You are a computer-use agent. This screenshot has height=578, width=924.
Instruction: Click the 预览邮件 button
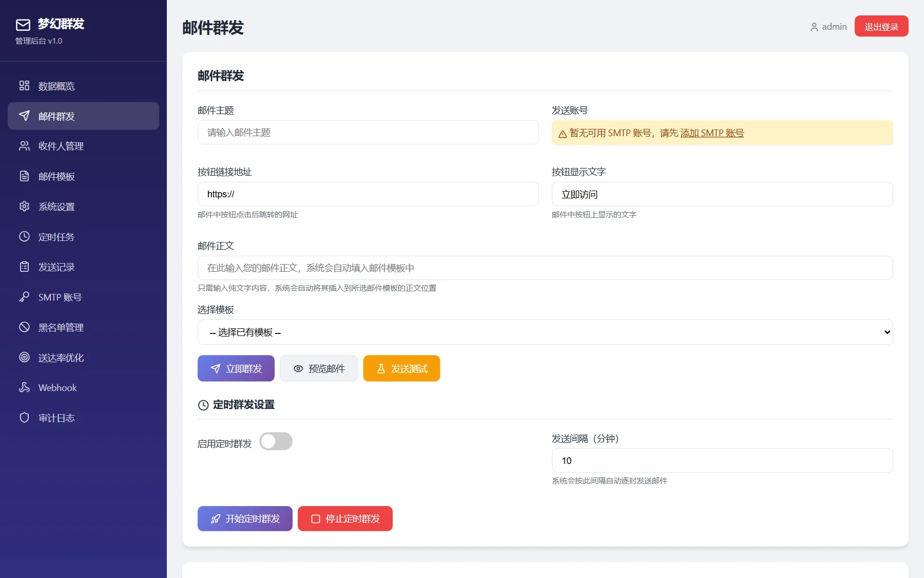pyautogui.click(x=319, y=368)
